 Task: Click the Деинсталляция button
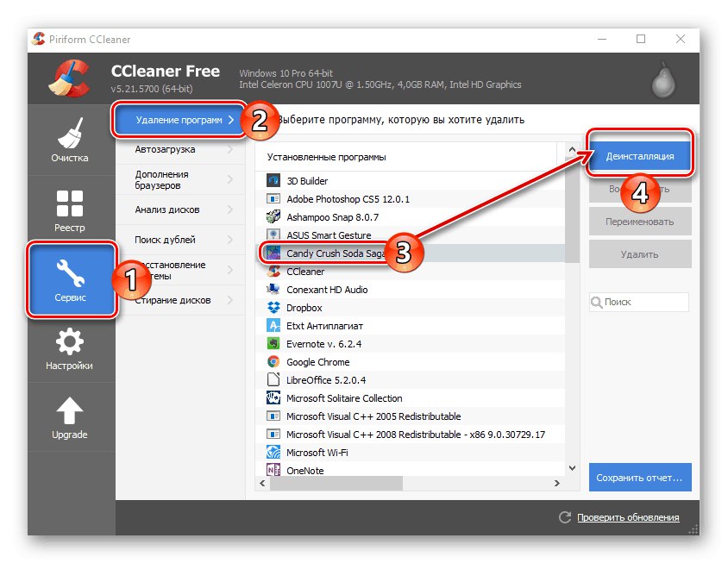[640, 156]
